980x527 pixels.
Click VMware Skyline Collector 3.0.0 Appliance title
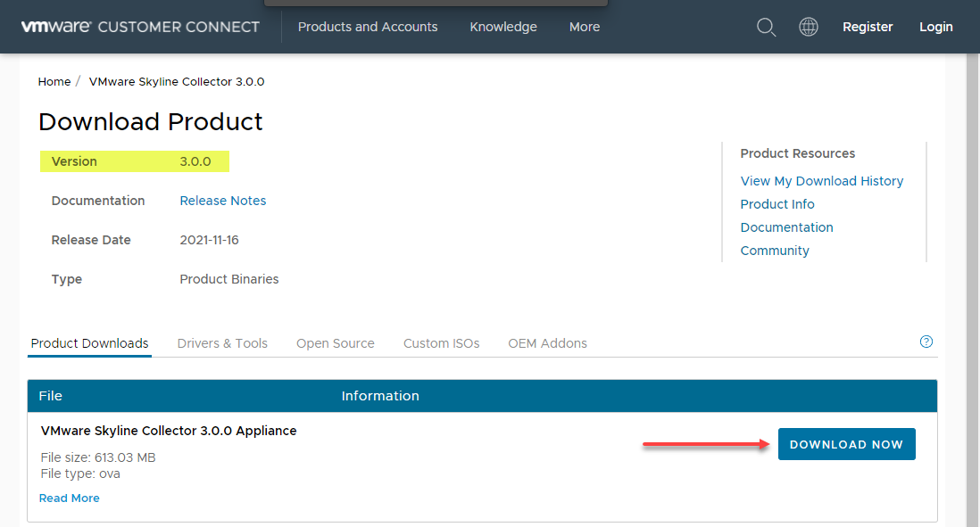pyautogui.click(x=169, y=431)
